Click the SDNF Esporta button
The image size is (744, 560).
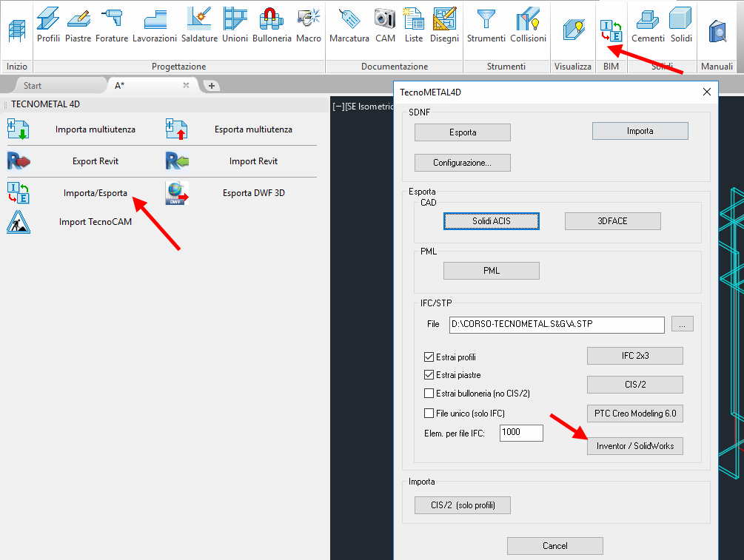coord(463,132)
